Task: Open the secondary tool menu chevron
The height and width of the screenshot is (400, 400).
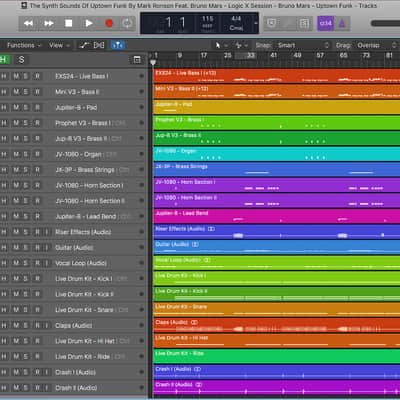Action: click(246, 45)
